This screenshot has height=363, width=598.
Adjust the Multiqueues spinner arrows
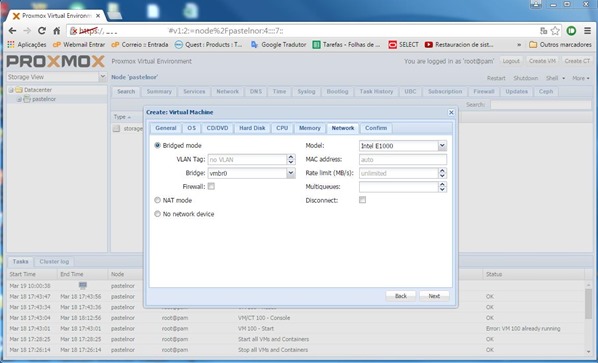pos(442,187)
